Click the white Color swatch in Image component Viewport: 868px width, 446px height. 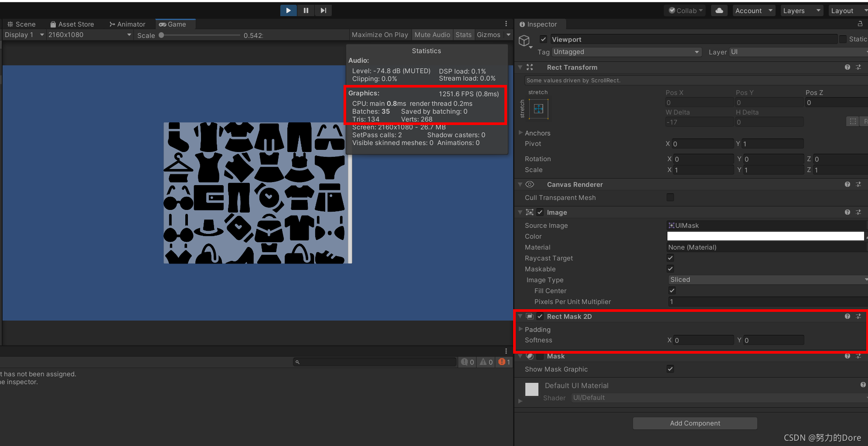point(765,236)
